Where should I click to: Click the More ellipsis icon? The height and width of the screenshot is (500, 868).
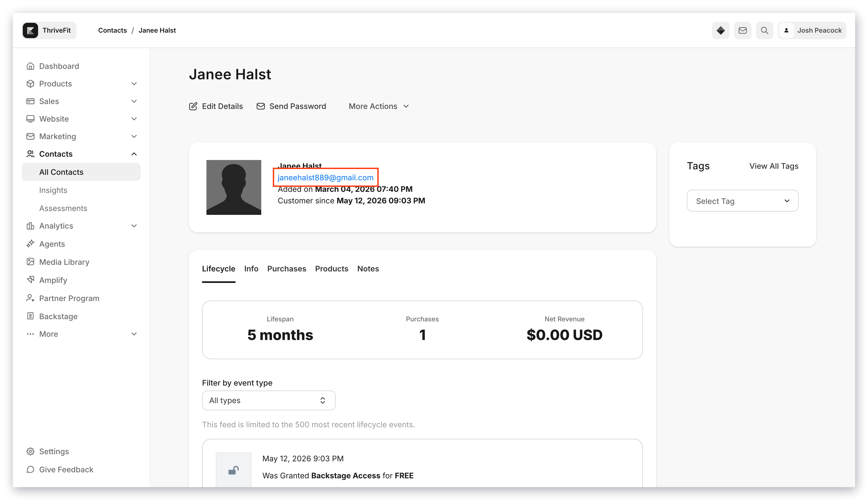pyautogui.click(x=30, y=334)
